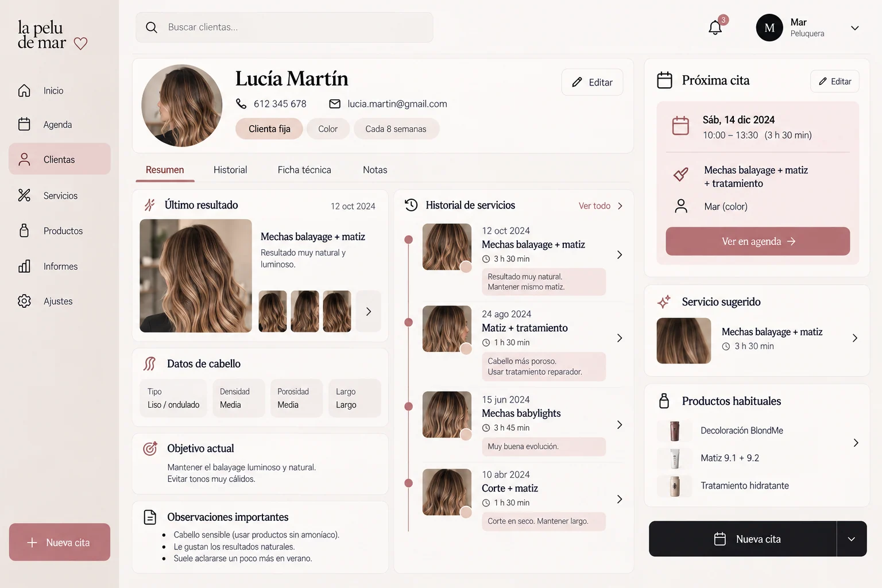Open Inicio in the sidebar
This screenshot has width=882, height=588.
click(60, 91)
